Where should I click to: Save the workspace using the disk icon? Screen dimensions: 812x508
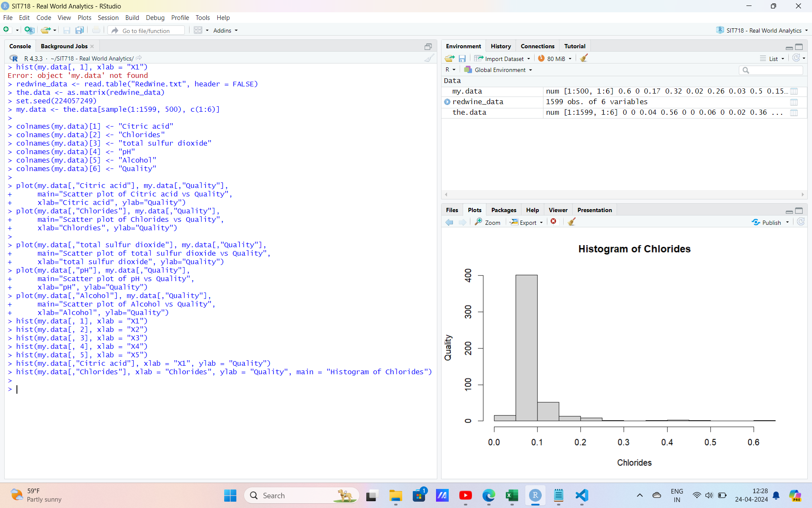463,58
